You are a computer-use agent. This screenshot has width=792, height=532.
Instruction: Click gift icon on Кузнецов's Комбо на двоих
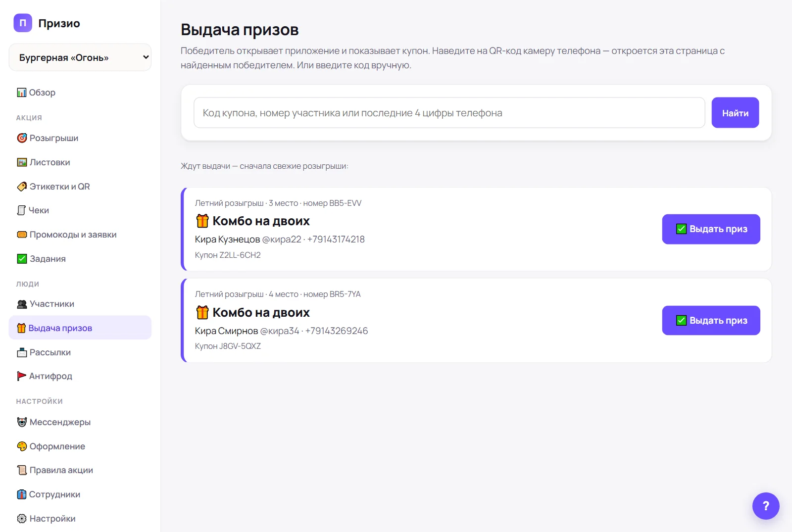[x=202, y=221]
